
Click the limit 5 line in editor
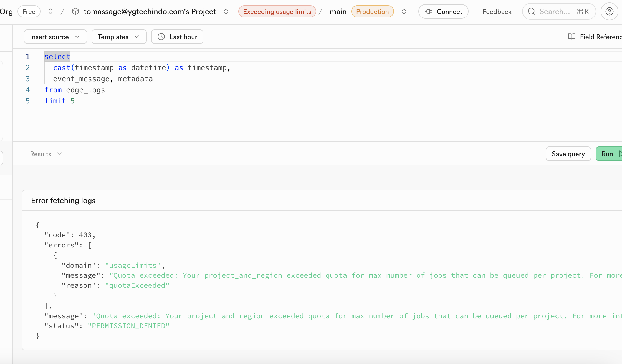coord(60,101)
